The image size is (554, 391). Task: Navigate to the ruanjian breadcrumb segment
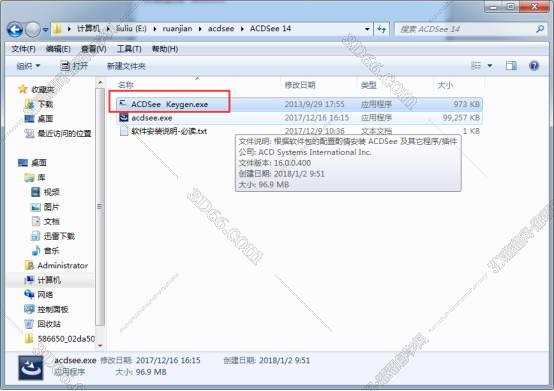tap(177, 29)
